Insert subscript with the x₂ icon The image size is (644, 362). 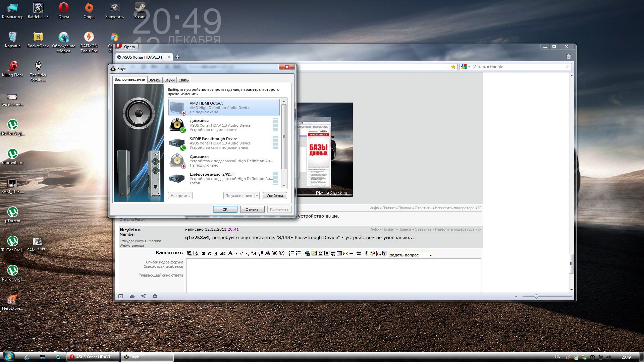point(247,254)
